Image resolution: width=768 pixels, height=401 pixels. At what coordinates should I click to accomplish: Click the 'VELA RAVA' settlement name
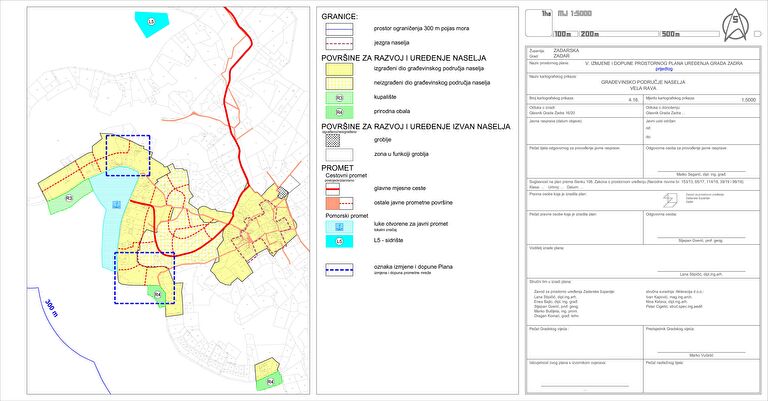click(643, 89)
